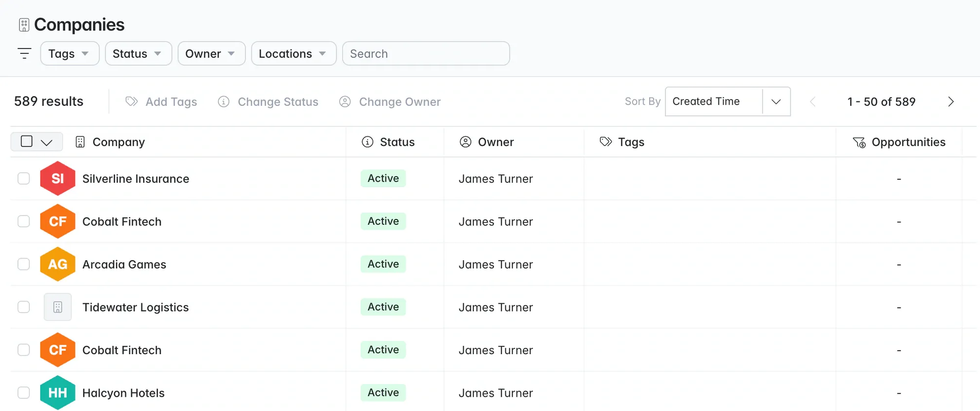
Task: Click the Active status badge for Arcadia Games
Action: (383, 264)
